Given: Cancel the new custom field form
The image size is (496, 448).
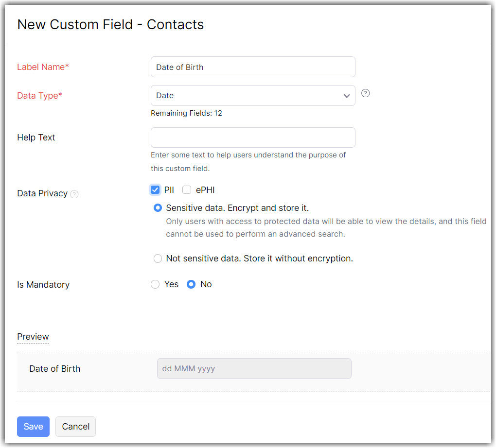Looking at the screenshot, I should [75, 427].
